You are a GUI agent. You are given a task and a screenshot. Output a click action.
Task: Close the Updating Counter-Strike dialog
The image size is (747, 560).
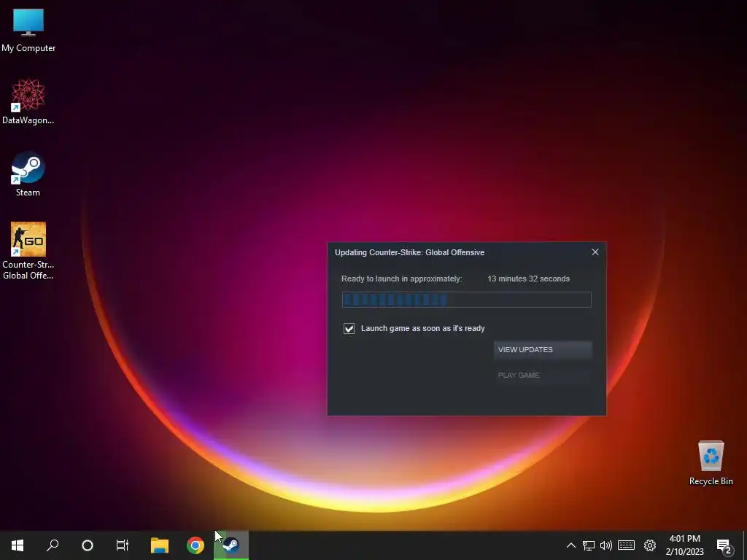[595, 252]
